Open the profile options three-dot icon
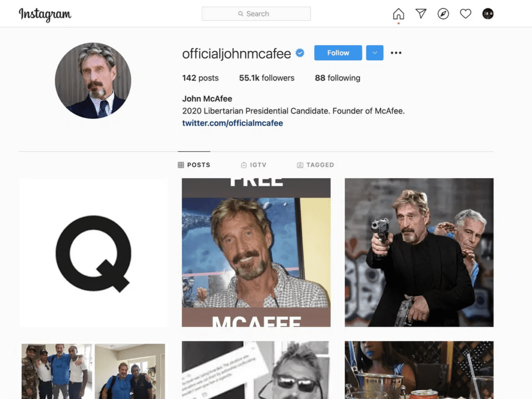 396,52
